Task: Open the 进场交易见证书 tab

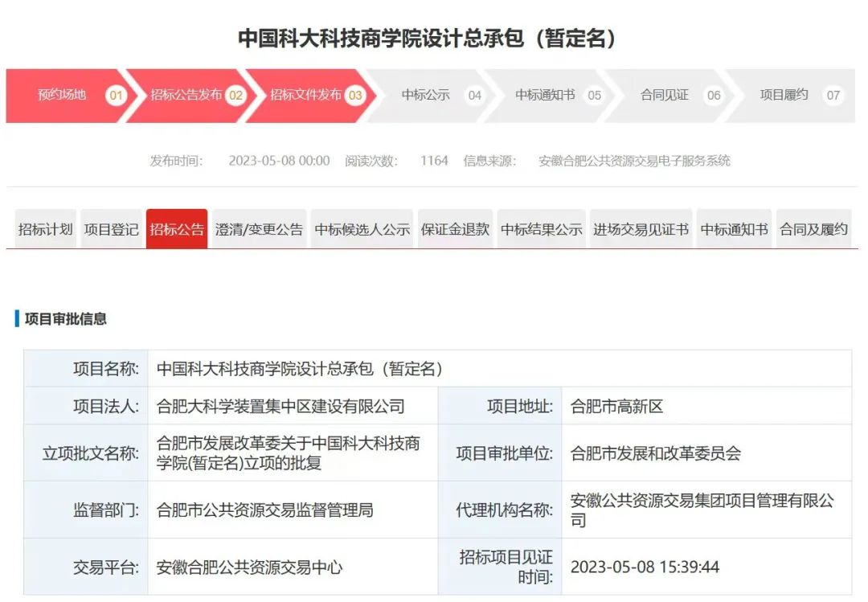Action: 641,229
